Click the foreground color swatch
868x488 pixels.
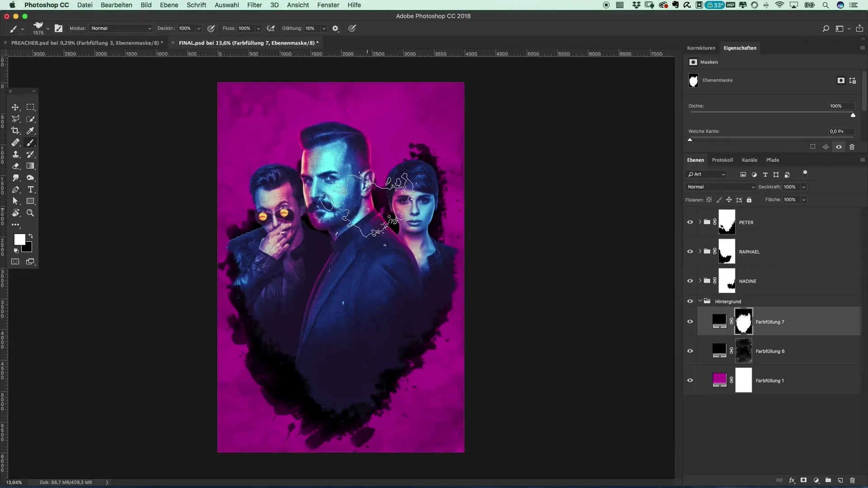[19, 239]
